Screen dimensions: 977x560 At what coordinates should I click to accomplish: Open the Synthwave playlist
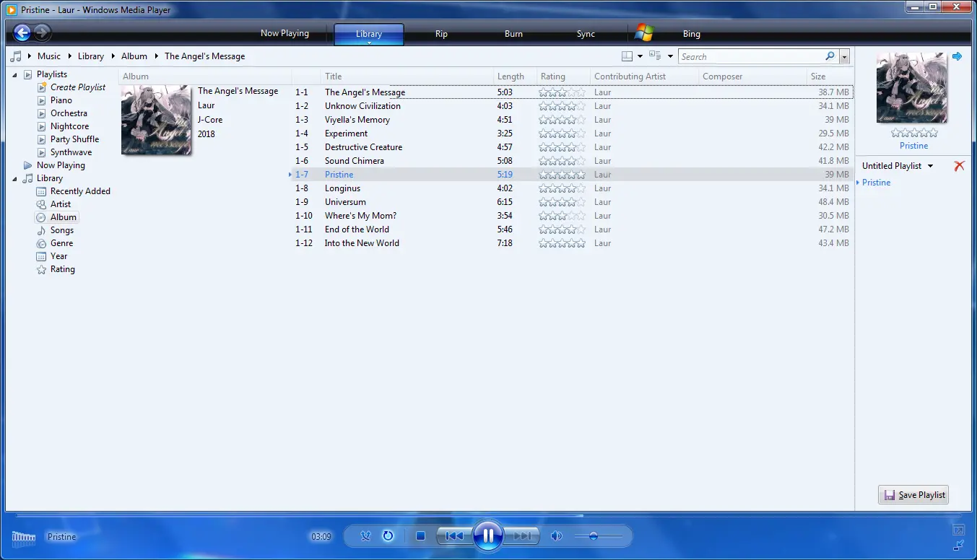click(71, 152)
